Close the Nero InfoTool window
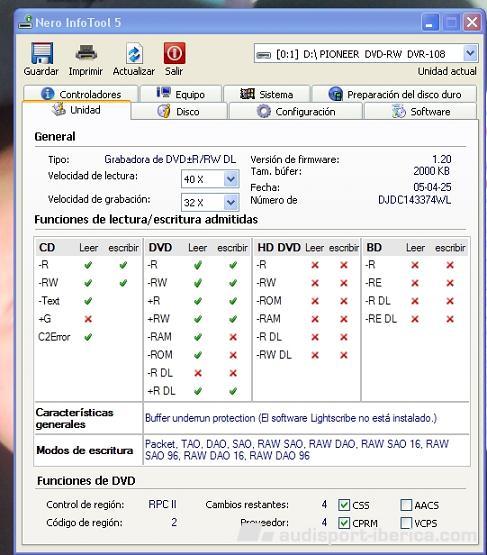 coord(472,23)
